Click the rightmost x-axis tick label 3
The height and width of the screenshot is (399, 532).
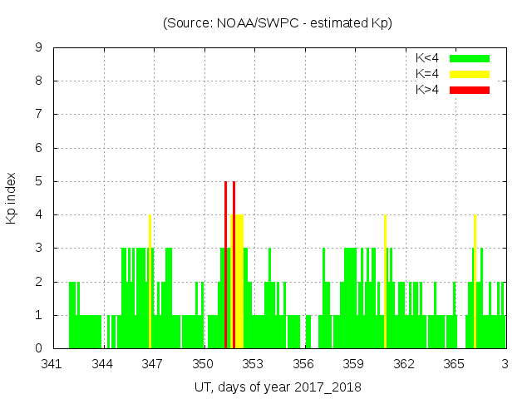(505, 364)
